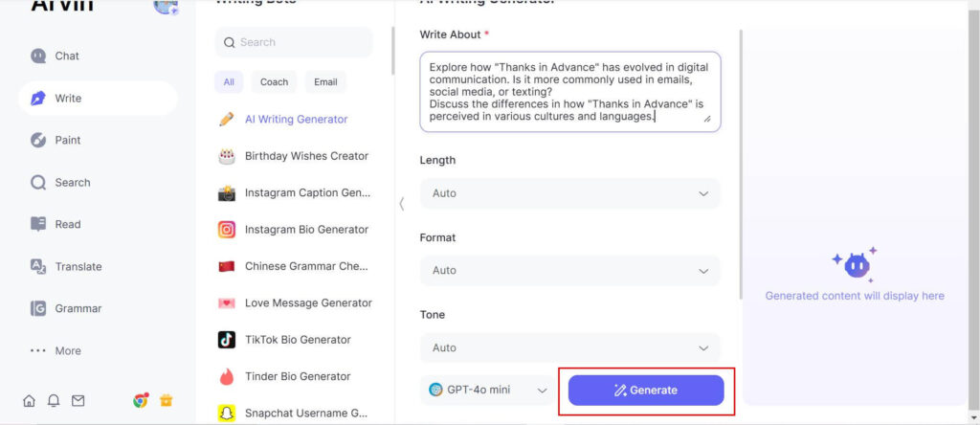Image resolution: width=980 pixels, height=425 pixels.
Task: Click the Translate language icon
Action: [x=38, y=266]
